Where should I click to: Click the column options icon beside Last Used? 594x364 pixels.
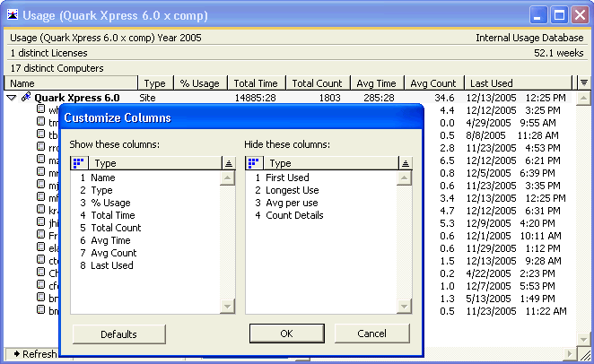tap(584, 82)
